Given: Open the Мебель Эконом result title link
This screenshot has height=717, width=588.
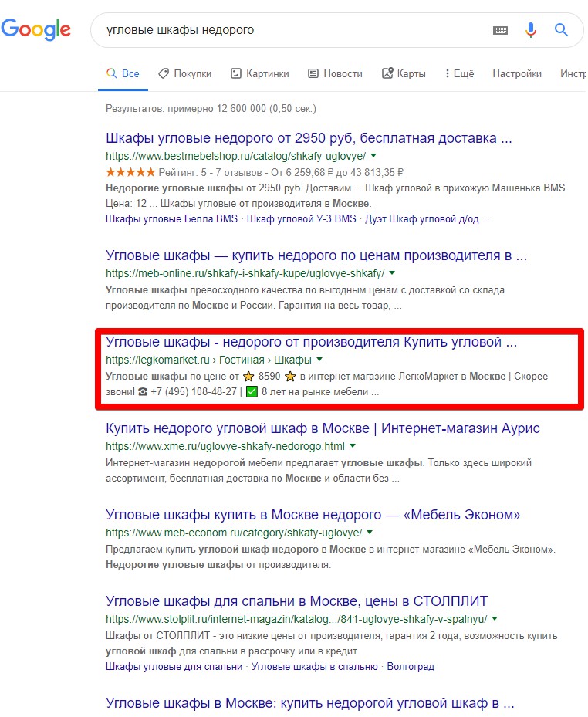Looking at the screenshot, I should 313,515.
